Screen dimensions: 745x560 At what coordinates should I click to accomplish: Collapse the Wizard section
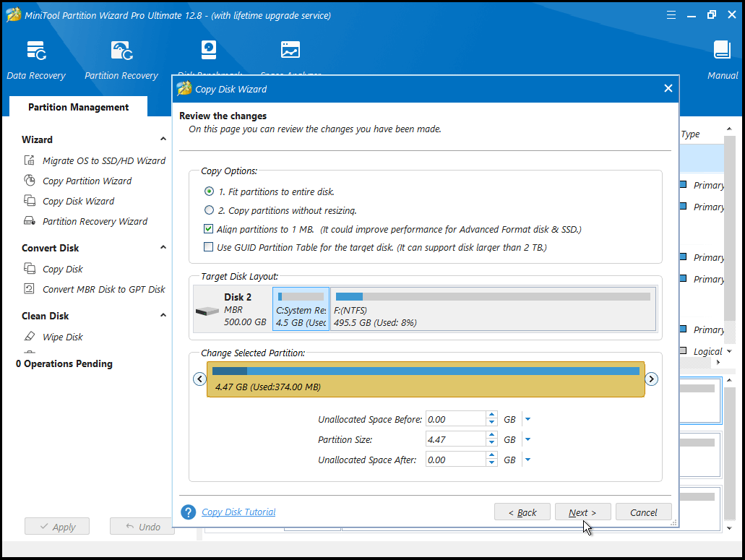coord(163,139)
